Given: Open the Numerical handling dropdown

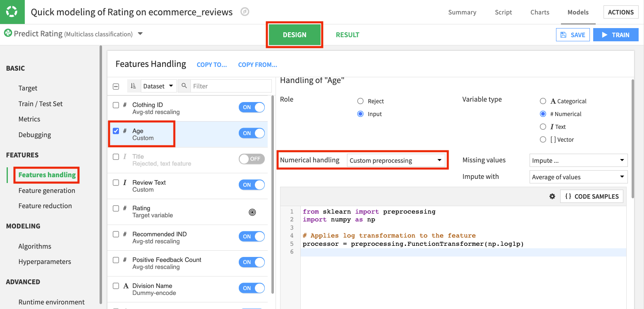Looking at the screenshot, I should tap(396, 160).
